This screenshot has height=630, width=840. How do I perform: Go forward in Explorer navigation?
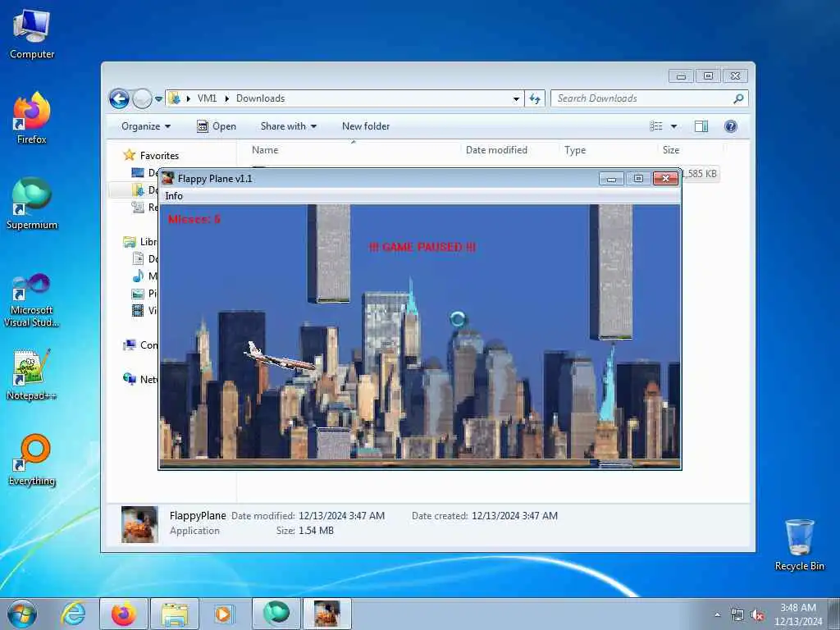pos(142,98)
